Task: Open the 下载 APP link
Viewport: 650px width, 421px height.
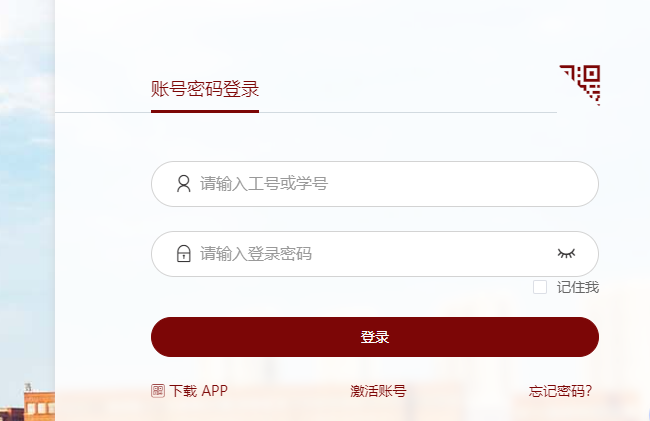Action: coord(198,391)
